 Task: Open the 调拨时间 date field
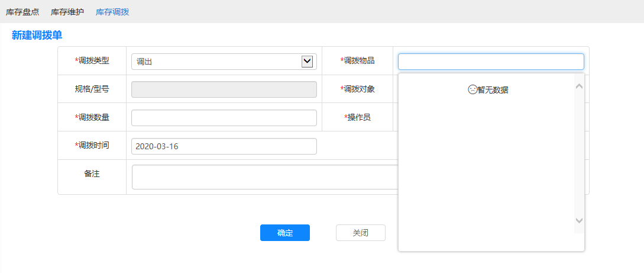pyautogui.click(x=224, y=146)
